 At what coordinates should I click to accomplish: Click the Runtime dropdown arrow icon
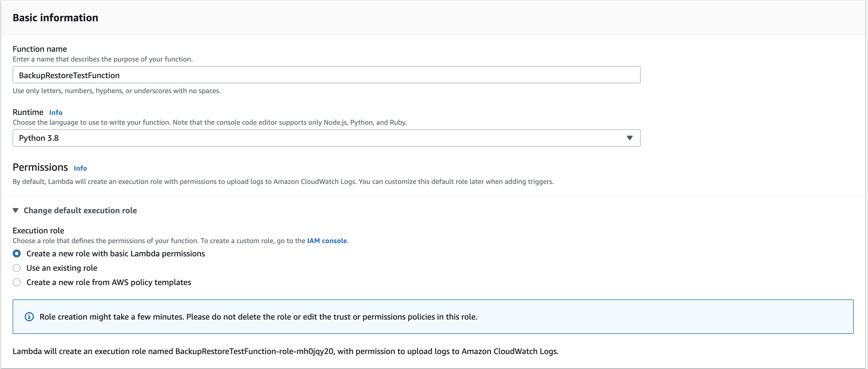pyautogui.click(x=629, y=138)
